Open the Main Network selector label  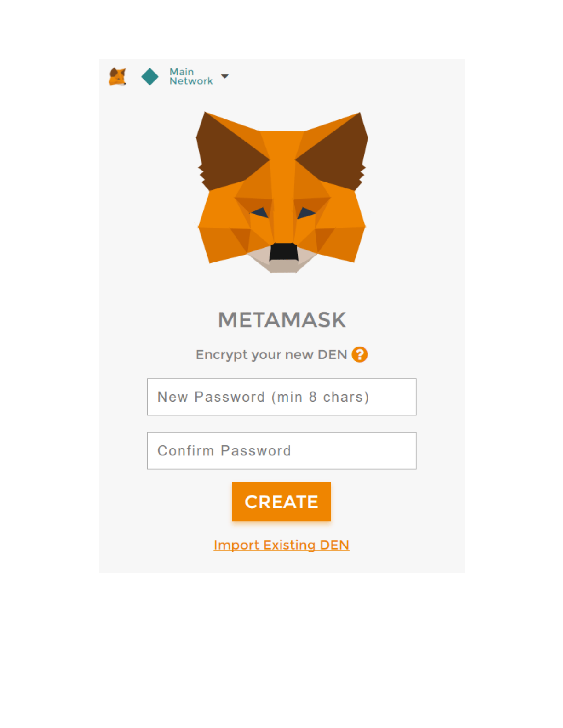pyautogui.click(x=191, y=76)
